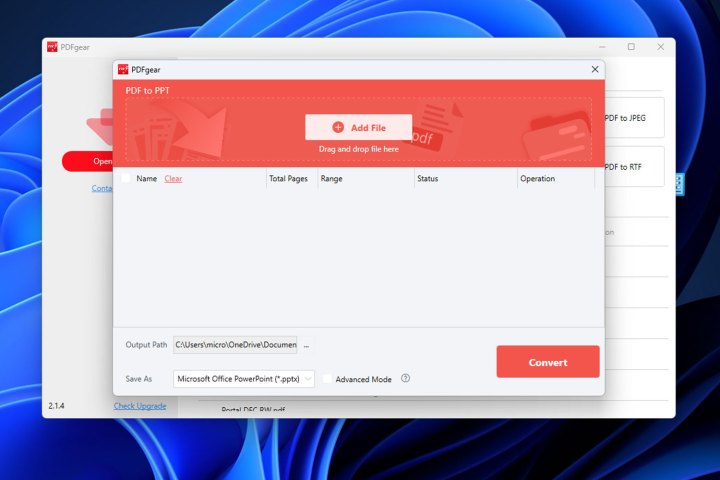Click version number 2.1.4 text
Screen dimensions: 720x480
click(x=56, y=406)
